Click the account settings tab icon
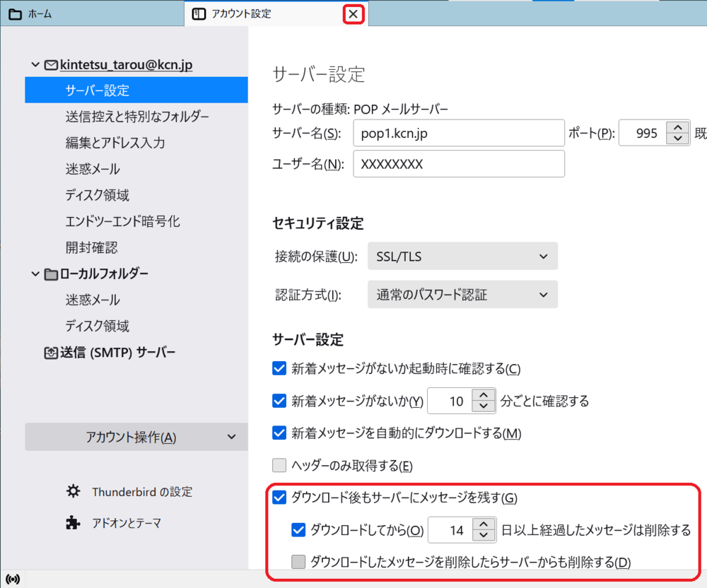This screenshot has width=707, height=588. point(199,14)
